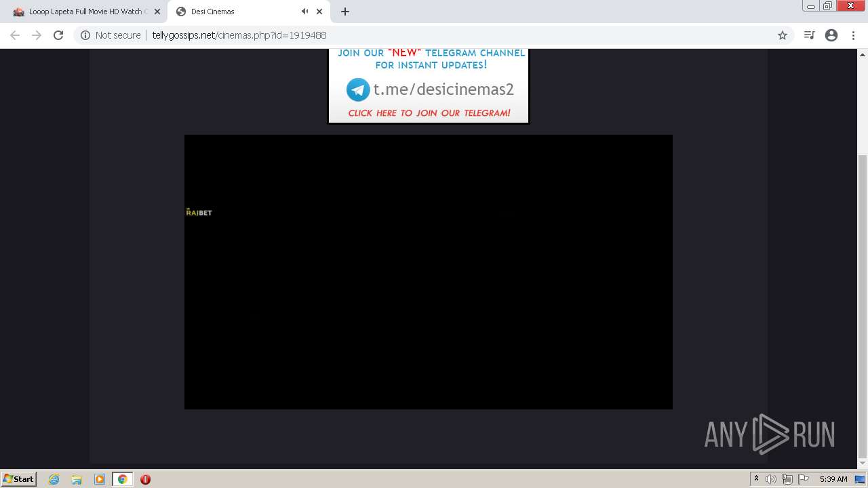
Task: Mute audio icon on Desi Cinemas tab
Action: tap(304, 12)
